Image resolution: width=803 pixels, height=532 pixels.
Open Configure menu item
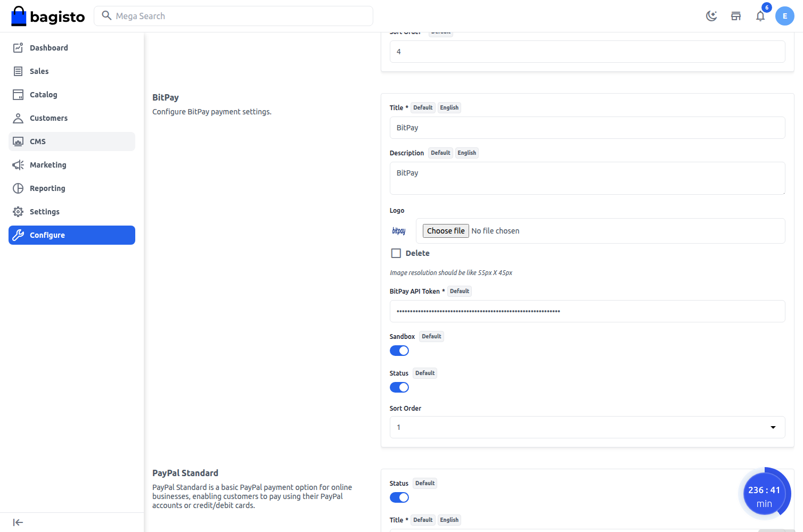point(72,235)
